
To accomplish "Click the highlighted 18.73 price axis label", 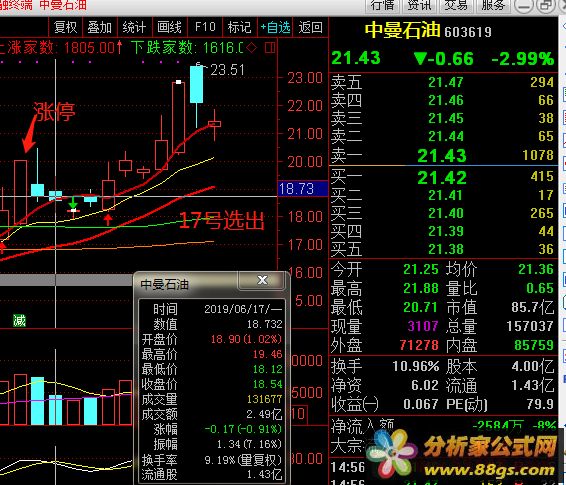I will pos(302,189).
